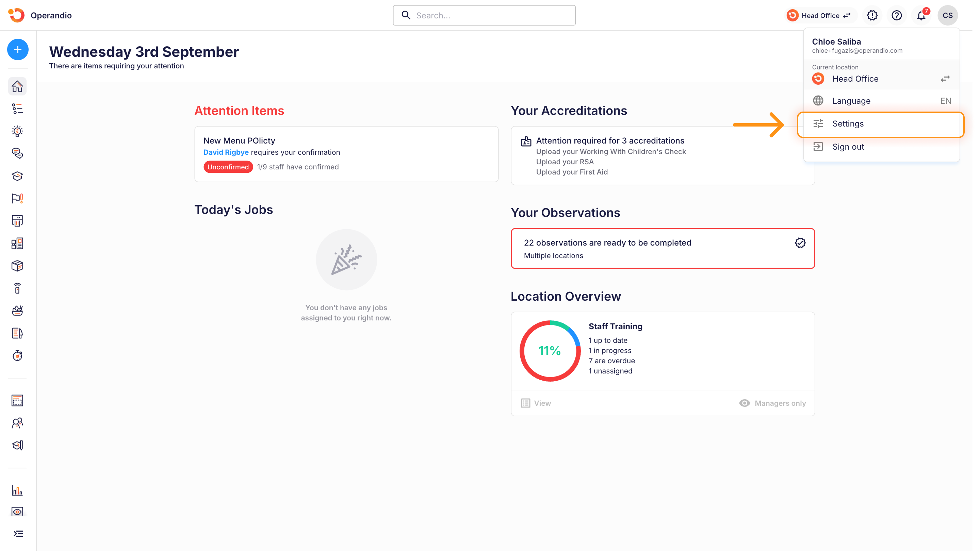Open the recipe page with knife icon

coord(17,333)
